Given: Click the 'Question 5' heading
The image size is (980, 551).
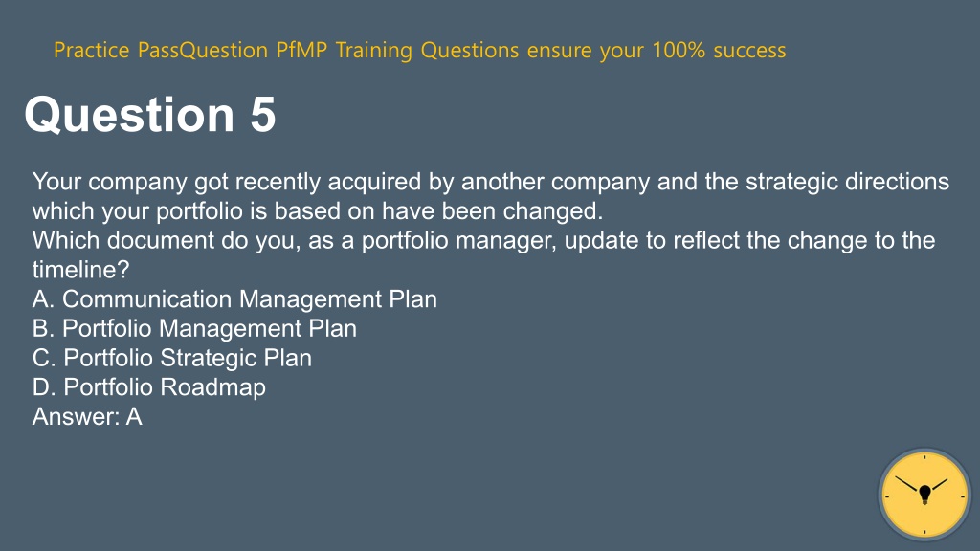Looking at the screenshot, I should pyautogui.click(x=150, y=115).
